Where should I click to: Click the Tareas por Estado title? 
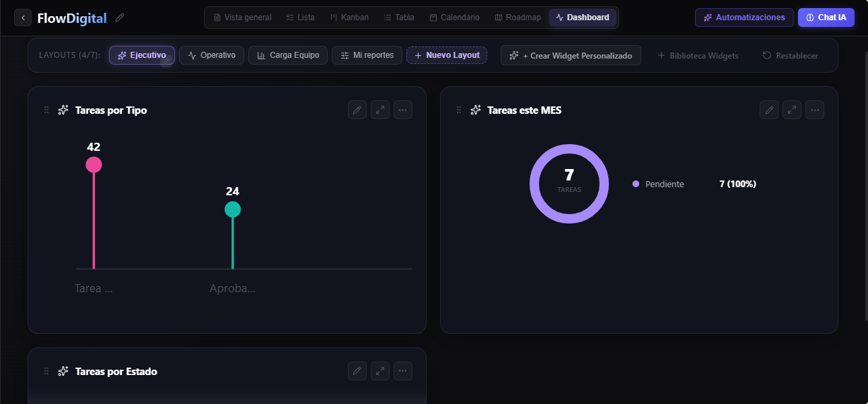coord(116,371)
